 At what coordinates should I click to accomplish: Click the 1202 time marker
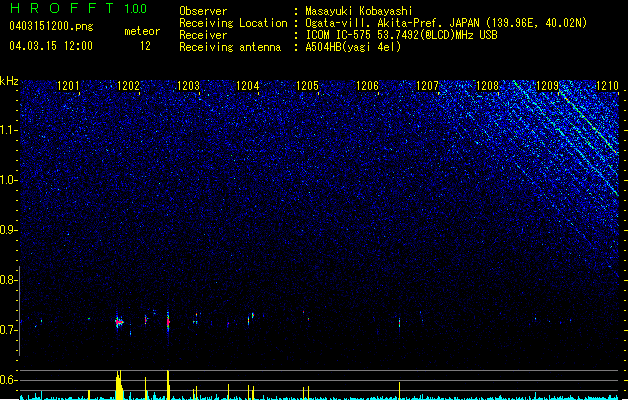point(128,86)
